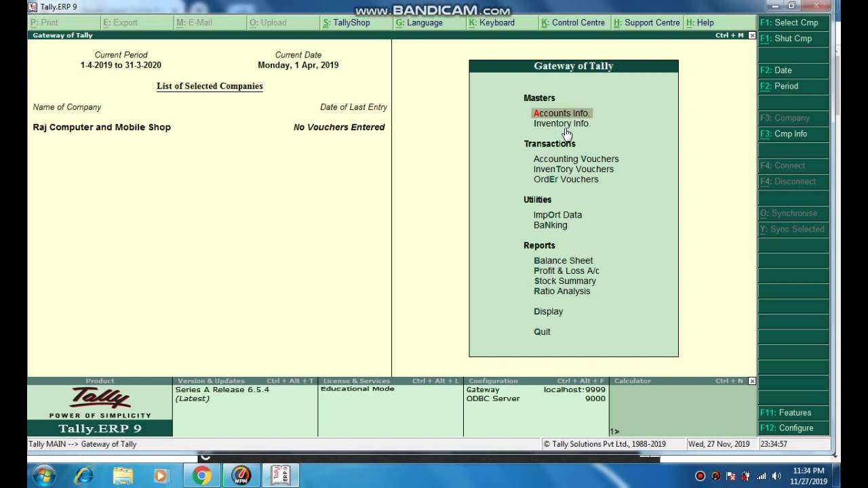
Task: Click the current date 'Monday, 1 Apr, 2019'
Action: coord(298,65)
